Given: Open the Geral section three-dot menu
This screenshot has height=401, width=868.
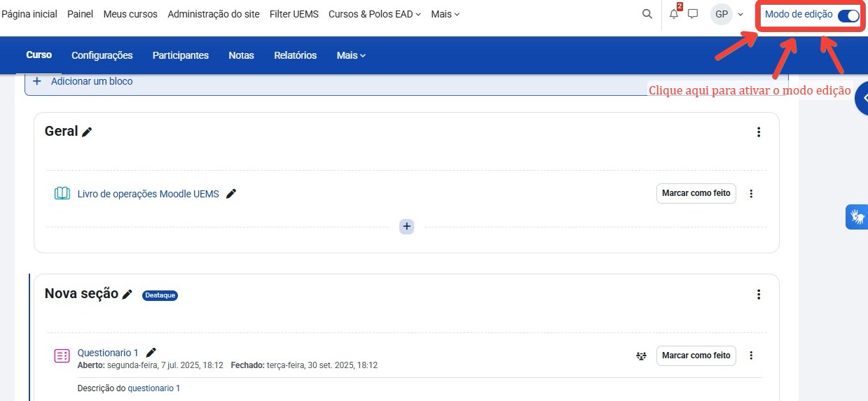Looking at the screenshot, I should point(758,132).
